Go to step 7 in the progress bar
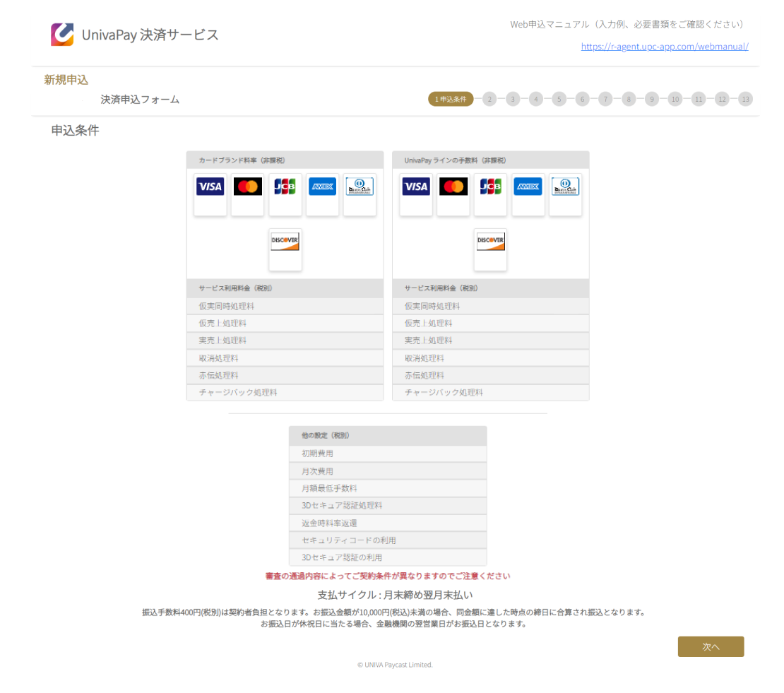 click(x=605, y=99)
